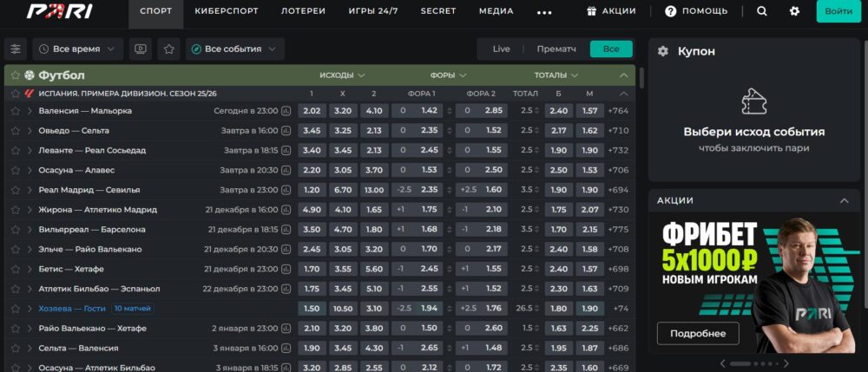Image resolution: width=868 pixels, height=372 pixels.
Task: Open the Исходы column dropdown
Action: [x=343, y=75]
